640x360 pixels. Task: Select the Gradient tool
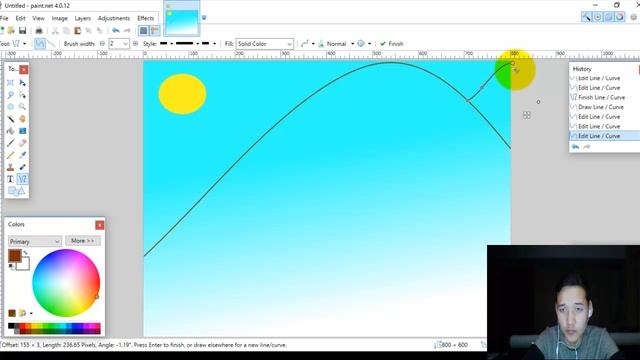pyautogui.click(x=22, y=131)
